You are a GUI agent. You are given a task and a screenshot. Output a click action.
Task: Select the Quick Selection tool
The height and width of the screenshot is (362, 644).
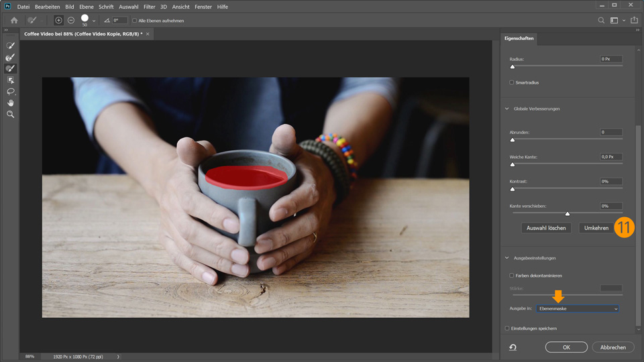10,46
